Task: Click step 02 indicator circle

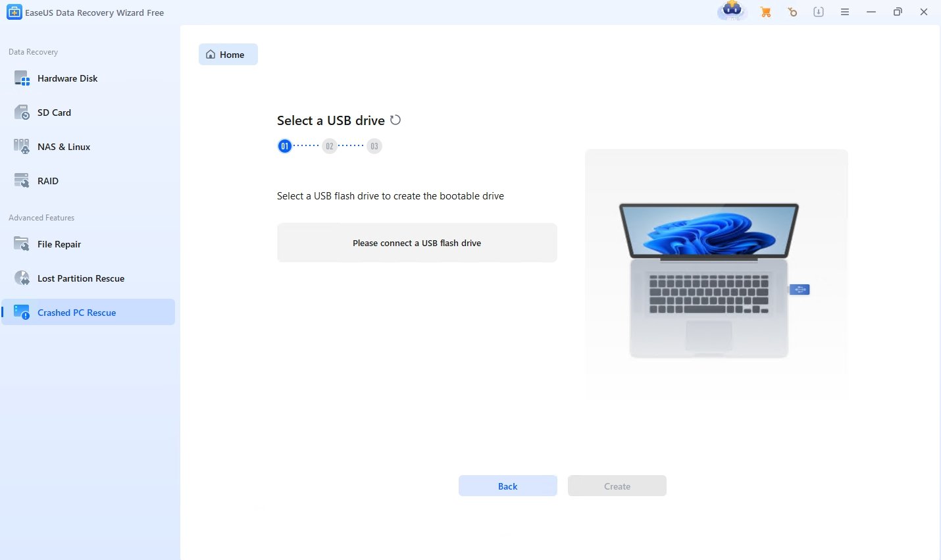Action: (330, 146)
